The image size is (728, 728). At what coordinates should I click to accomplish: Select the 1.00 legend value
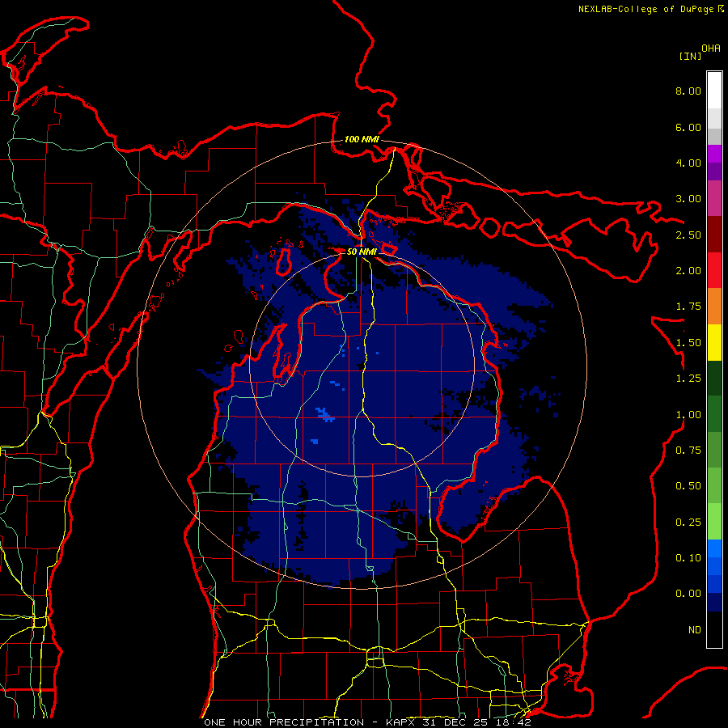(x=688, y=415)
